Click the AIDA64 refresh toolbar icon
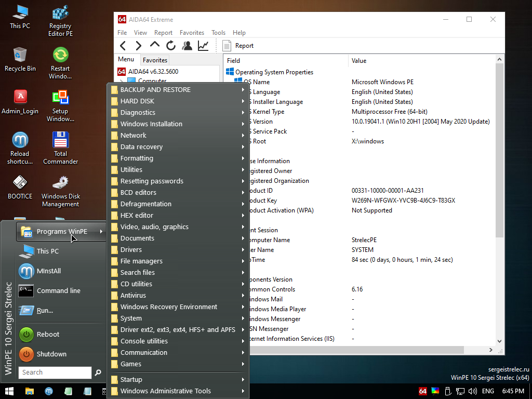The width and height of the screenshot is (532, 399). pos(171,46)
